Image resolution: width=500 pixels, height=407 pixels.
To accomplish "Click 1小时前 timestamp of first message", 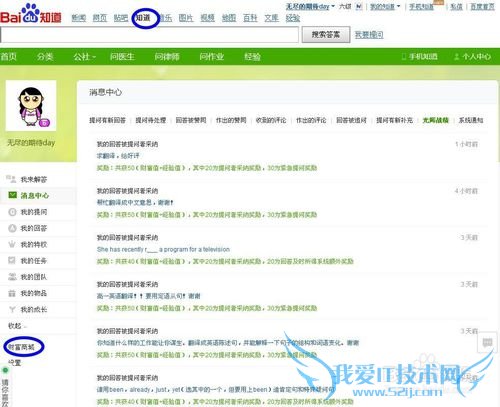I will point(467,144).
